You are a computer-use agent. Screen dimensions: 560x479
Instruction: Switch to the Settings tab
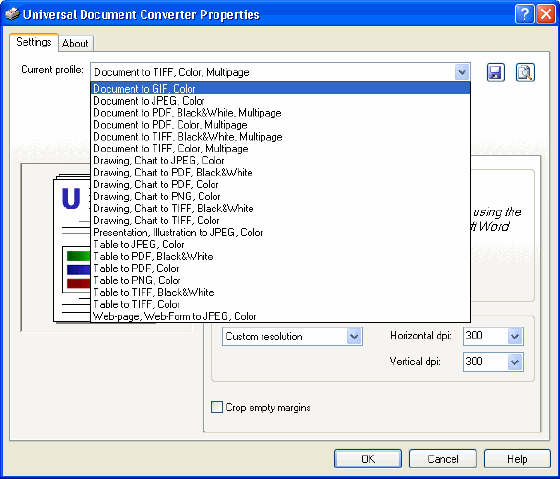[34, 42]
